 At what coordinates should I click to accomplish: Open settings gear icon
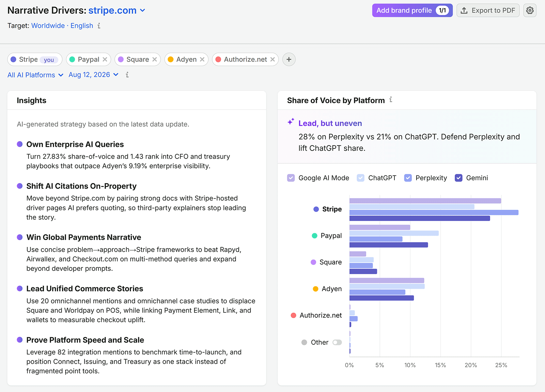pos(530,11)
